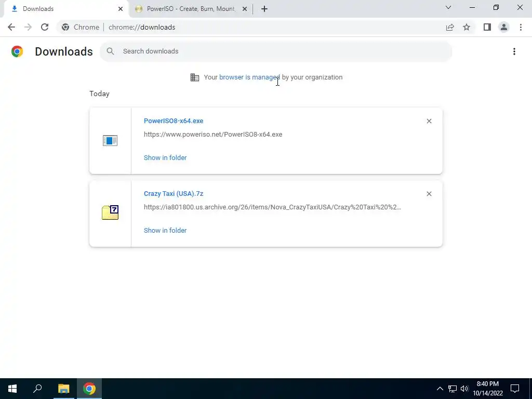The width and height of the screenshot is (532, 399).
Task: Expand the tab search chevron
Action: (448, 7)
